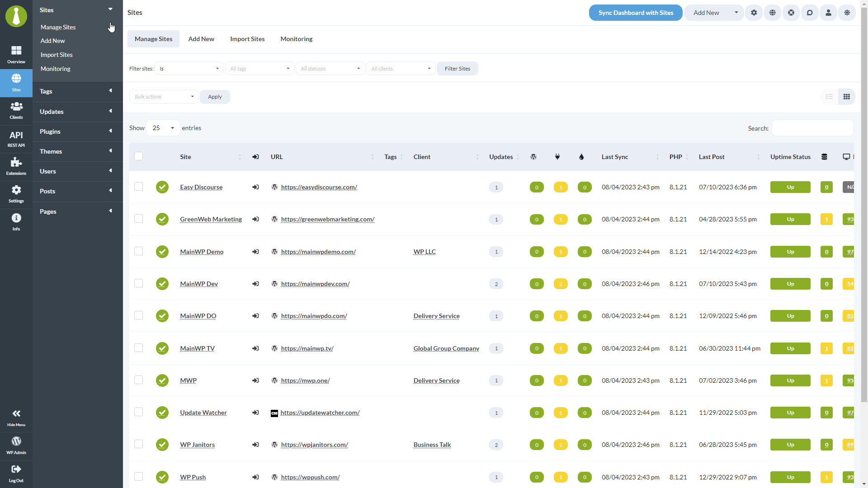Viewport: 868px width, 488px height.
Task: Check the MainWP Dev row checkbox
Action: [x=139, y=283]
